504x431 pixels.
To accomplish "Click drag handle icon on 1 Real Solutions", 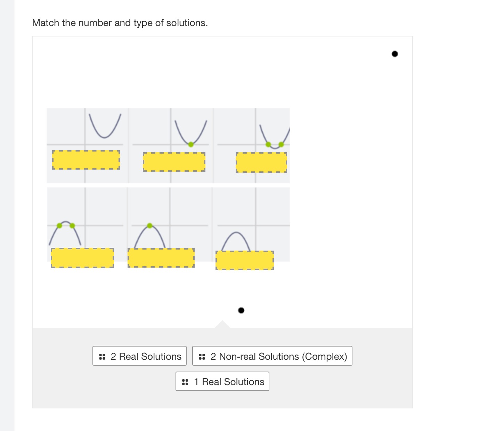I will [185, 382].
